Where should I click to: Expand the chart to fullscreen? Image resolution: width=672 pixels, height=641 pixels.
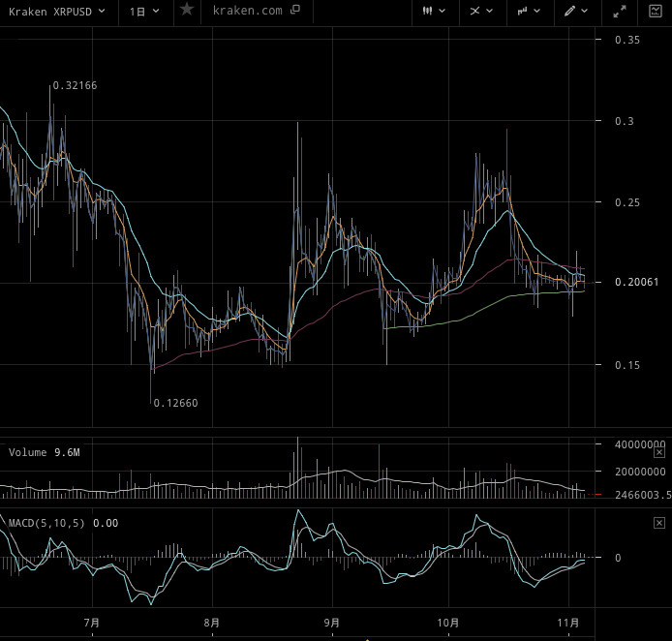(x=620, y=12)
